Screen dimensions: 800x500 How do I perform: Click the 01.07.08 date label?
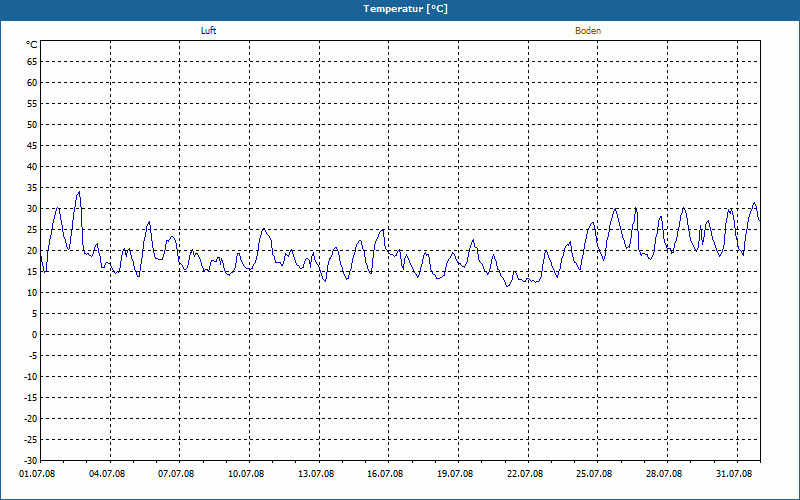tap(37, 473)
